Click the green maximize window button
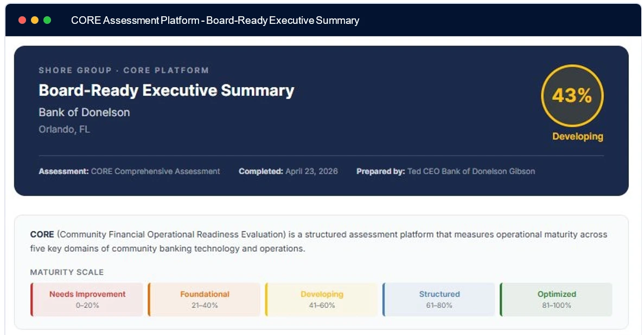 point(47,20)
